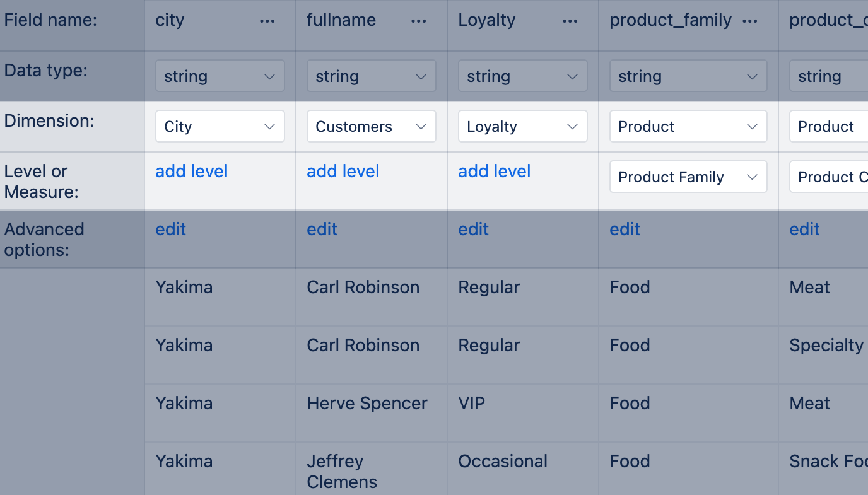
Task: Open the Loyalty dimension dropdown
Action: click(523, 127)
